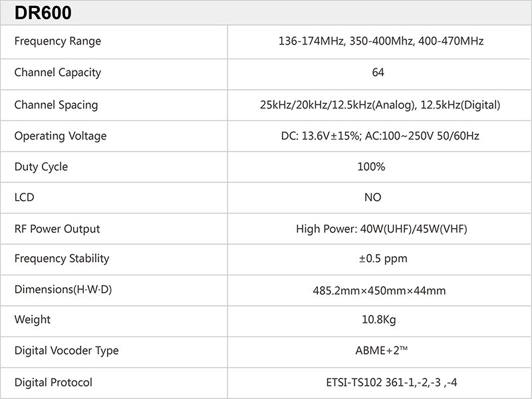Select the Duty Cycle label
This screenshot has height=399, width=532.
tap(41, 167)
